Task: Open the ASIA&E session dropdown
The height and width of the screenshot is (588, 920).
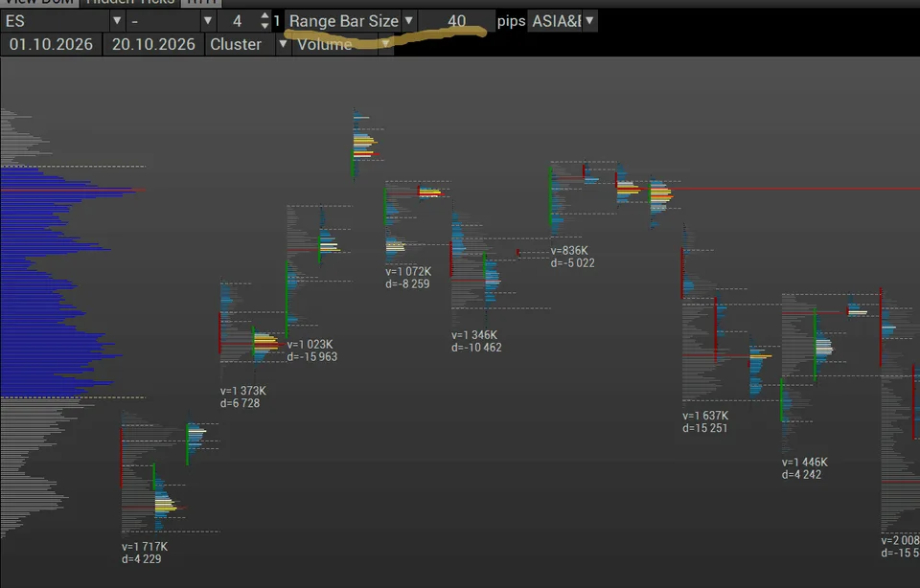Action: [x=589, y=21]
